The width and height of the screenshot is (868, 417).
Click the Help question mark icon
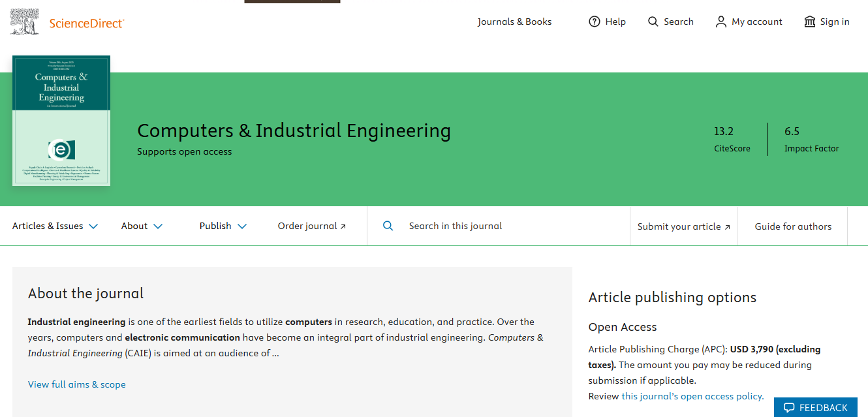pos(594,22)
